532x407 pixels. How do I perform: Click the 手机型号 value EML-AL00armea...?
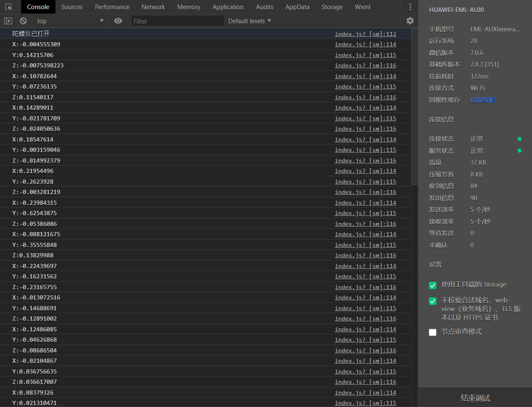coord(495,29)
